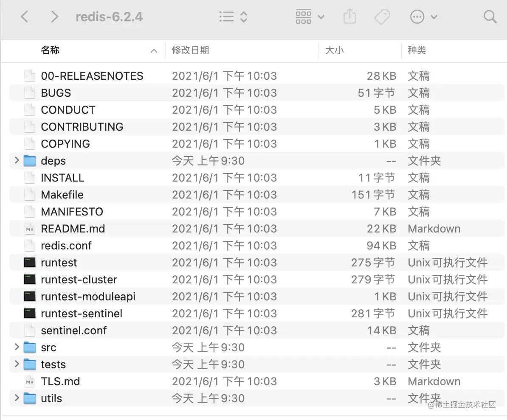Click the TLS.md markdown file icon

pos(30,381)
